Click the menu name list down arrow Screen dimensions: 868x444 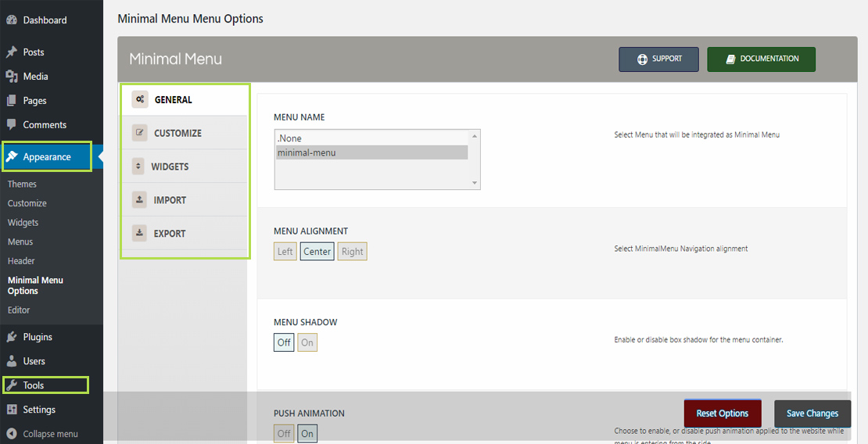[x=475, y=183]
